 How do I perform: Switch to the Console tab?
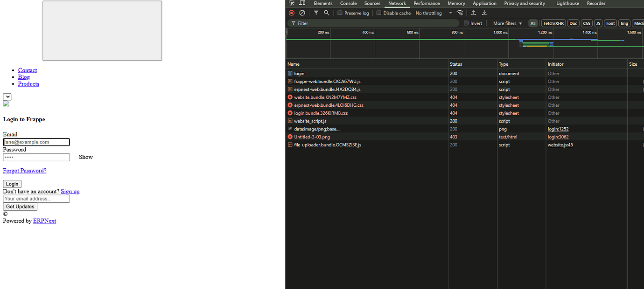click(348, 3)
